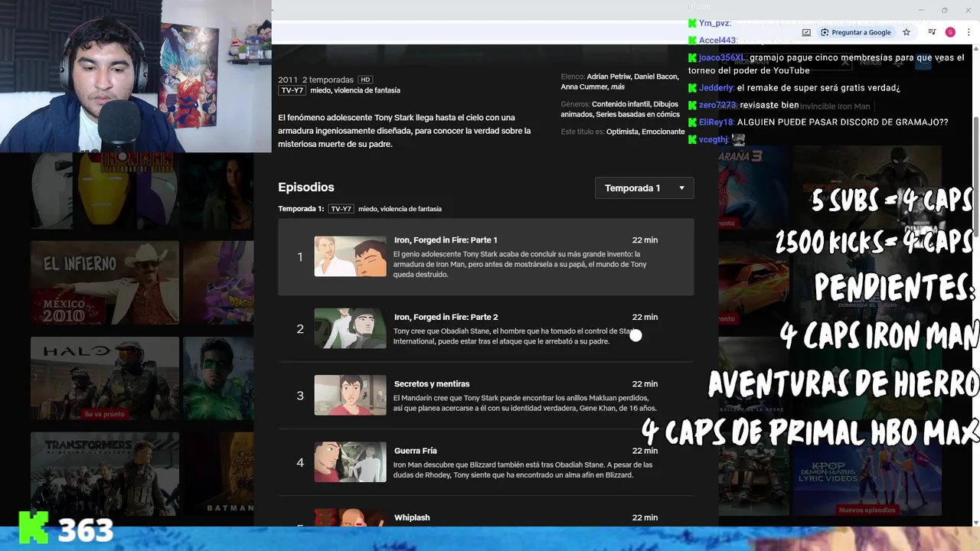The image size is (980, 551).
Task: Select the Guerra Fría episode title
Action: pyautogui.click(x=416, y=451)
